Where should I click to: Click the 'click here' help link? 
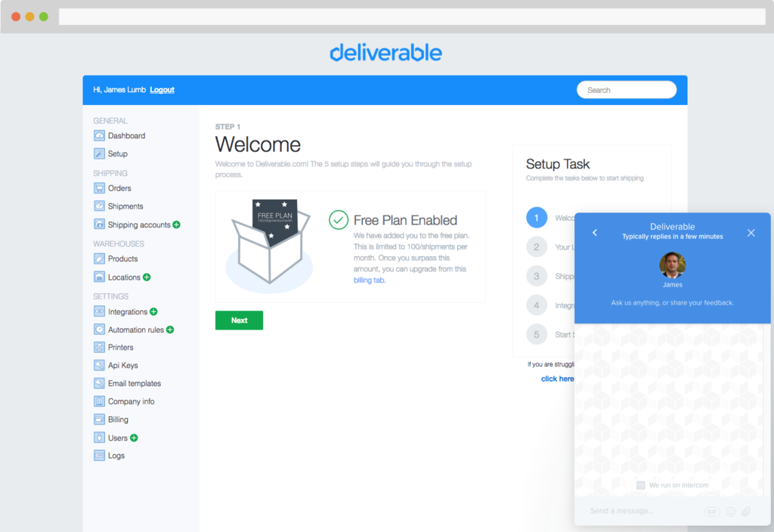pyautogui.click(x=557, y=379)
